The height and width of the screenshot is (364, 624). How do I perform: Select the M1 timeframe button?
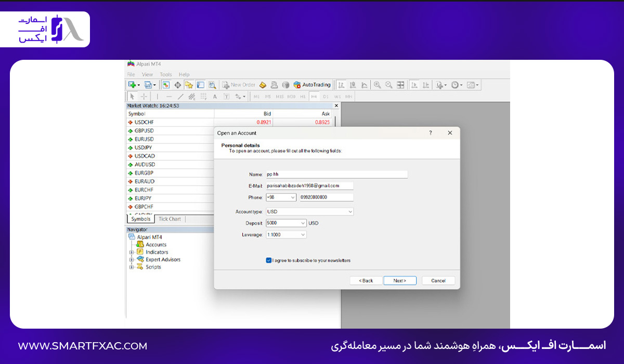click(x=256, y=97)
